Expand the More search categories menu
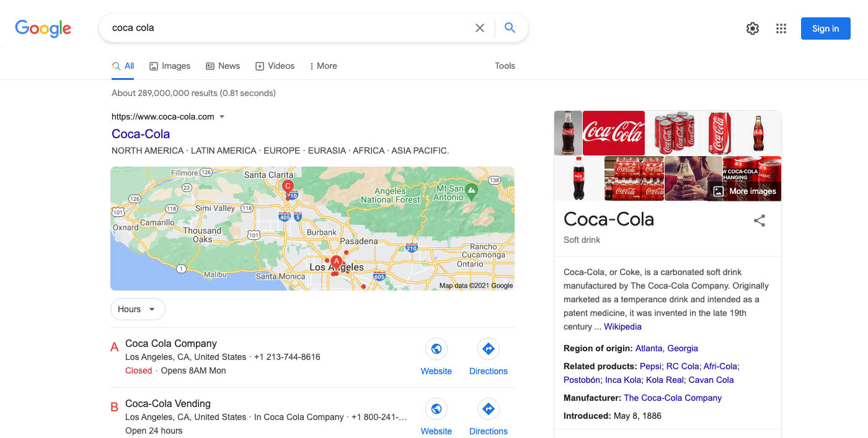Screen dimensions: 868x438 (x=323, y=66)
